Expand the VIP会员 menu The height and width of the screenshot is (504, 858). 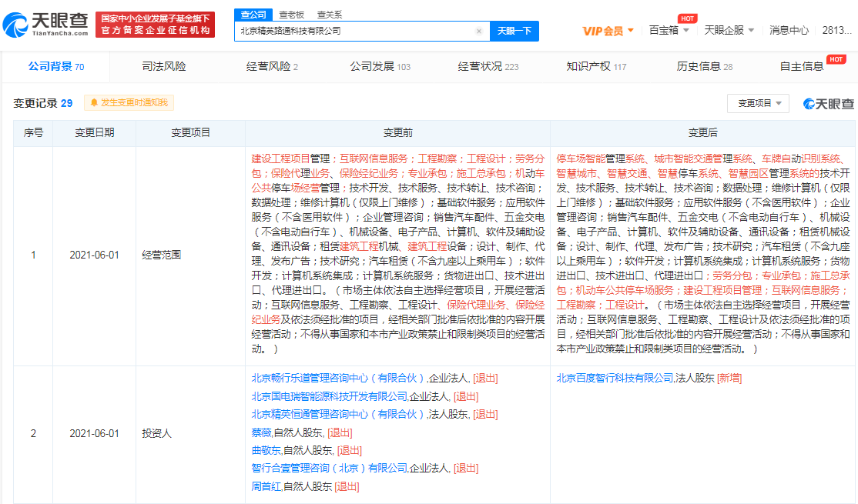pos(608,31)
